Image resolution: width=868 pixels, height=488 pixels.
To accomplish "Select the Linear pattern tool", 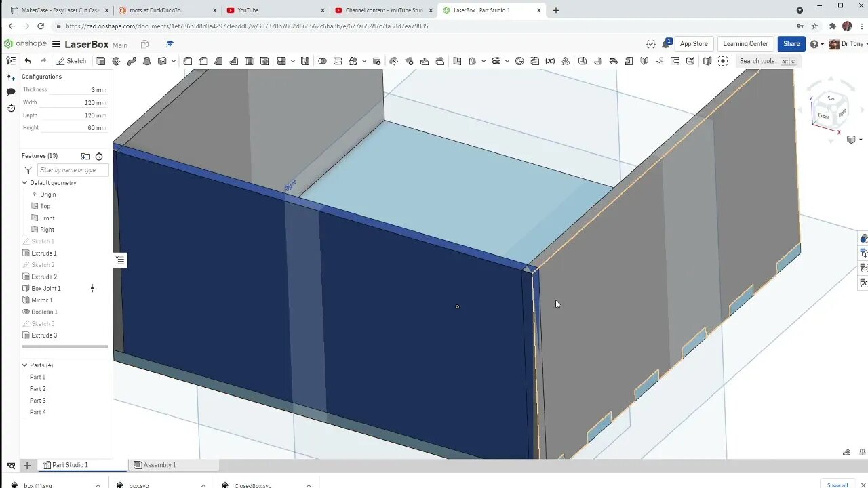I will point(282,61).
